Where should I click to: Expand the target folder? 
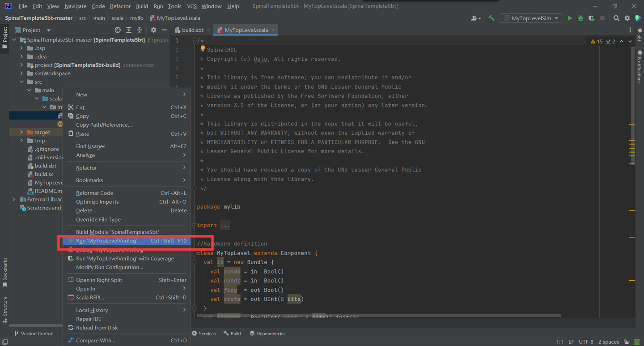click(x=22, y=132)
